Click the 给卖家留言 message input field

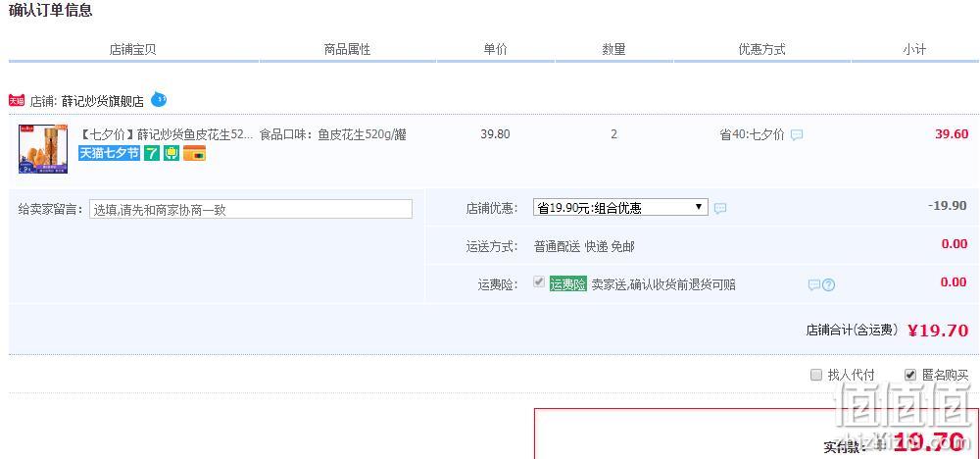pyautogui.click(x=251, y=210)
